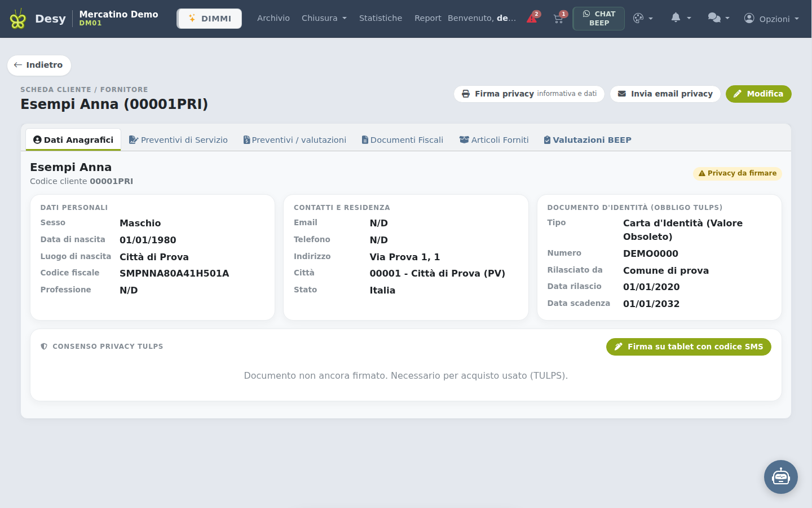
Task: Expand the Opzioni user menu
Action: 771,19
